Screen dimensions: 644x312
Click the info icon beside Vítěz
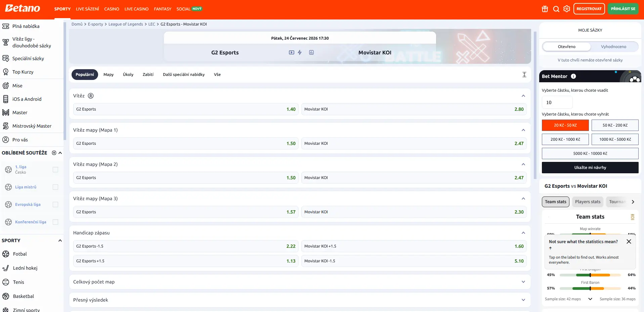[91, 96]
